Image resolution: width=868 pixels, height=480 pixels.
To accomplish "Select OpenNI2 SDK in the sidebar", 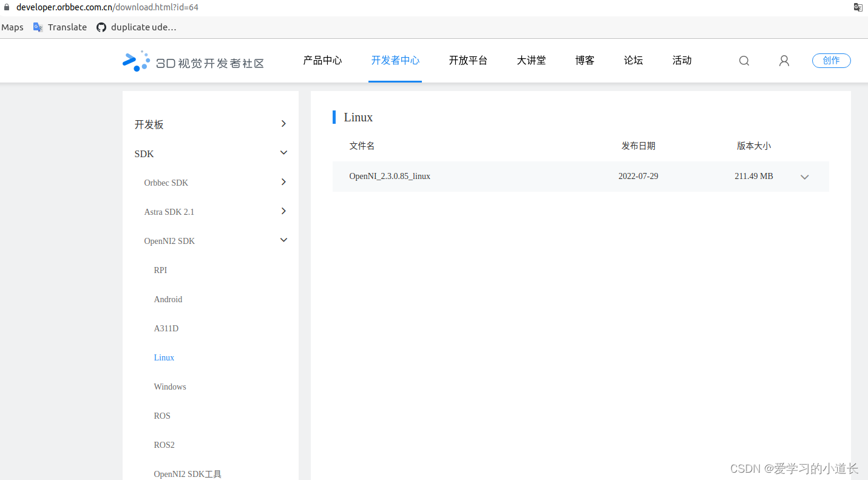I will [x=169, y=241].
